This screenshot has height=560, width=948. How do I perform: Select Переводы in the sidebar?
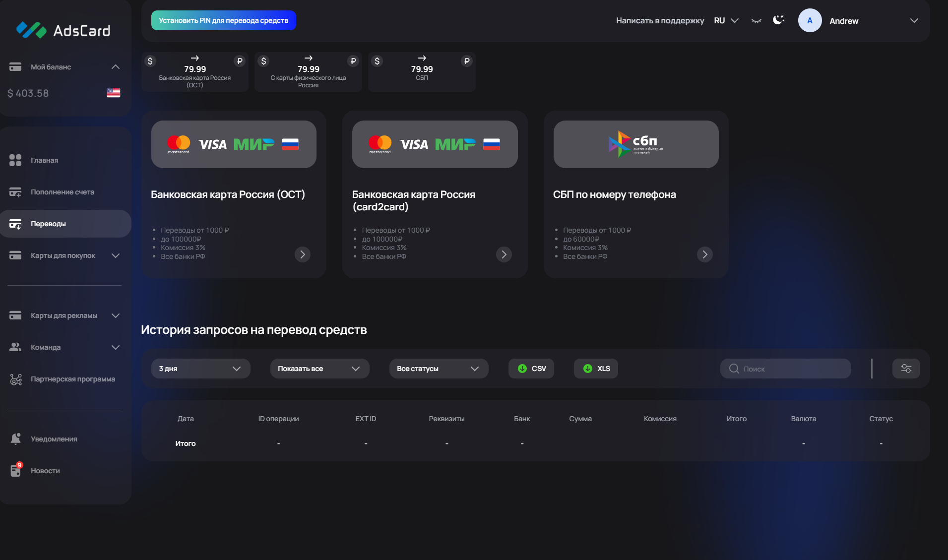click(65, 224)
